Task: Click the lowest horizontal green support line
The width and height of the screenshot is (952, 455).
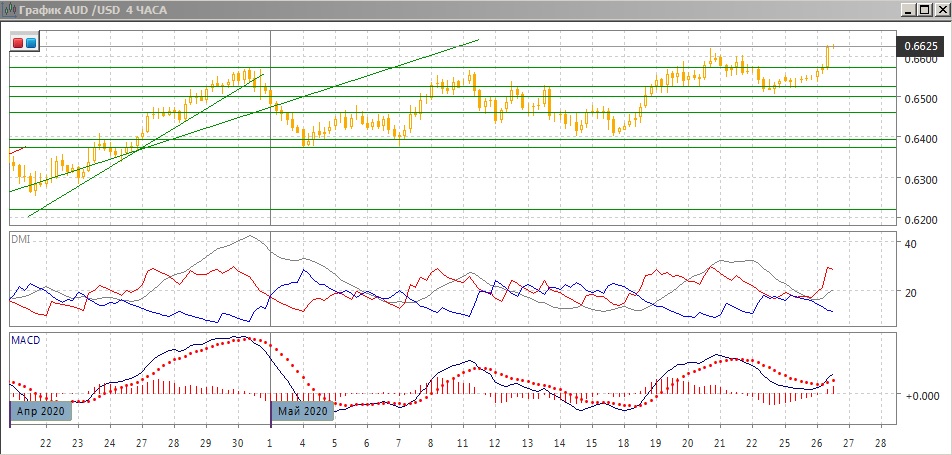Action: 450,210
